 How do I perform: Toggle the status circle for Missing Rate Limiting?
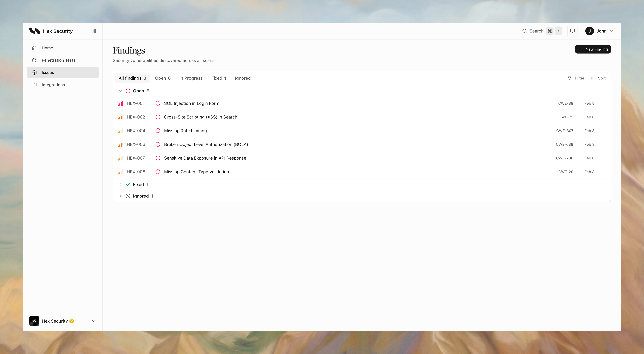click(158, 131)
